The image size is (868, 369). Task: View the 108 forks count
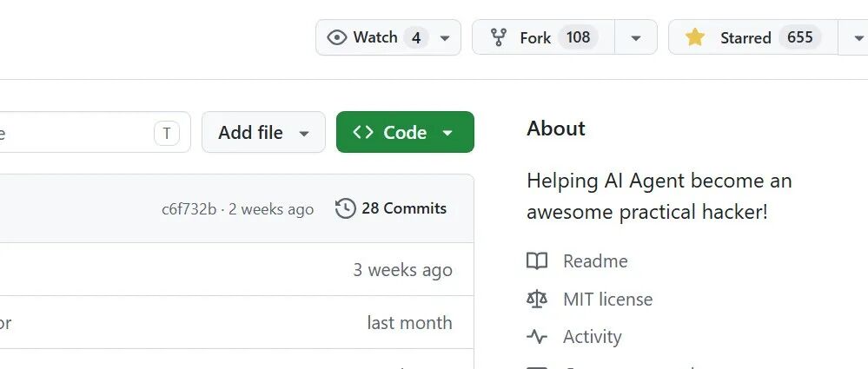pyautogui.click(x=578, y=37)
